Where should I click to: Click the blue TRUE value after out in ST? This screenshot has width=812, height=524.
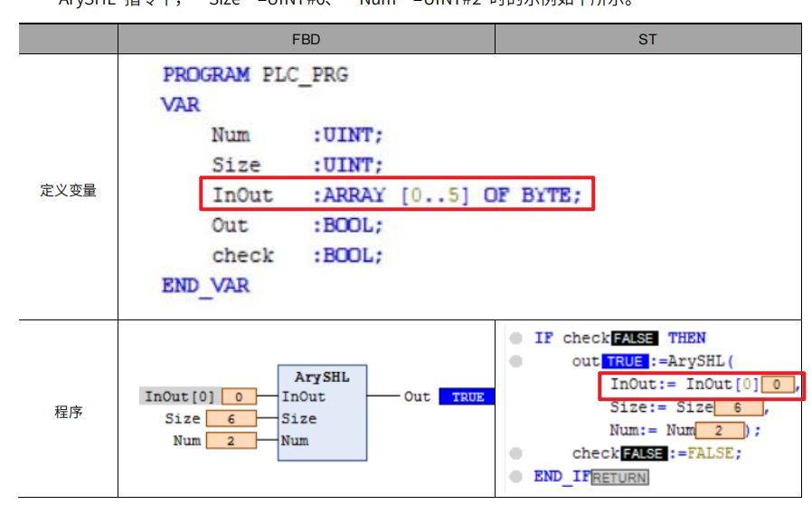point(622,361)
